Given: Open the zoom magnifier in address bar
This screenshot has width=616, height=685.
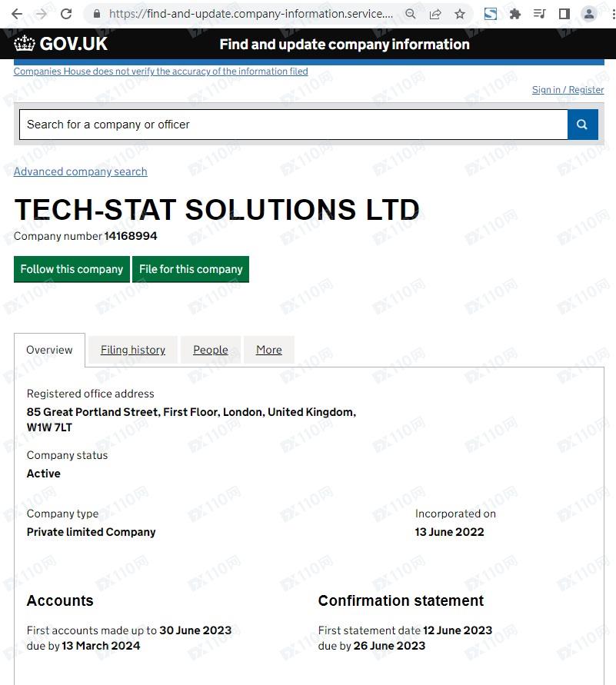Looking at the screenshot, I should (411, 14).
